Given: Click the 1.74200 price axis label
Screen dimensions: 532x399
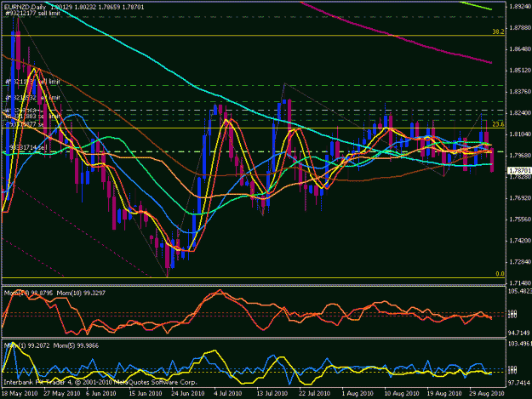Looking at the screenshot, I should point(520,241).
